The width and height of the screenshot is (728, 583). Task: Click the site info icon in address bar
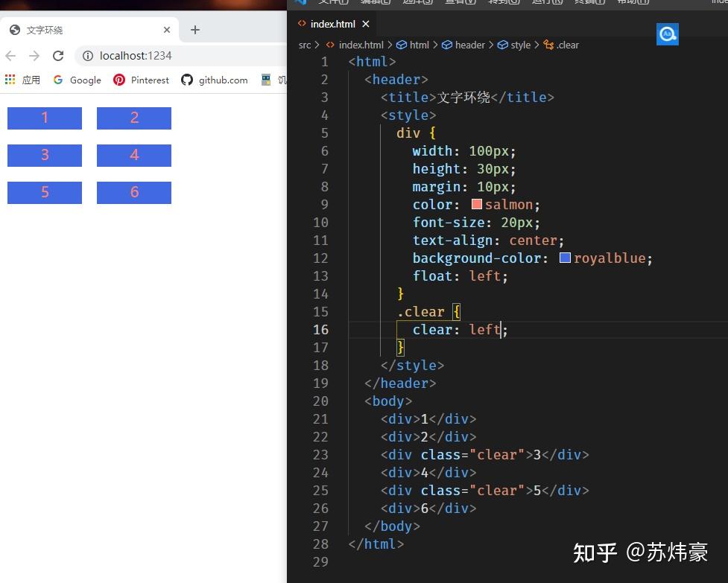pos(88,56)
